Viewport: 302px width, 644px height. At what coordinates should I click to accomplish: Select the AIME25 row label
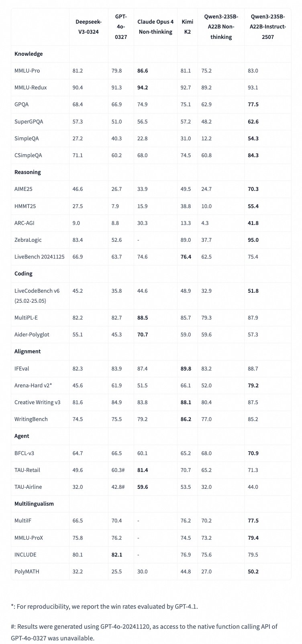[x=23, y=189]
